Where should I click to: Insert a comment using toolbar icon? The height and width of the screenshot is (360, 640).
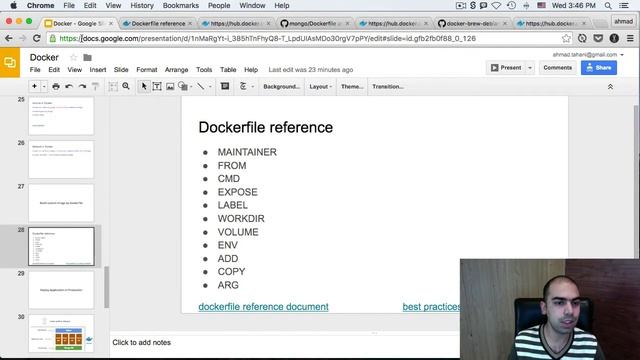pyautogui.click(x=225, y=86)
